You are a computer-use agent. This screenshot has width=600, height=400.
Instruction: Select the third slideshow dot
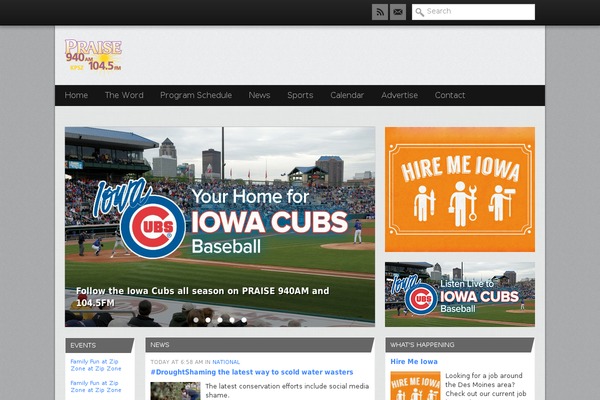coord(220,320)
